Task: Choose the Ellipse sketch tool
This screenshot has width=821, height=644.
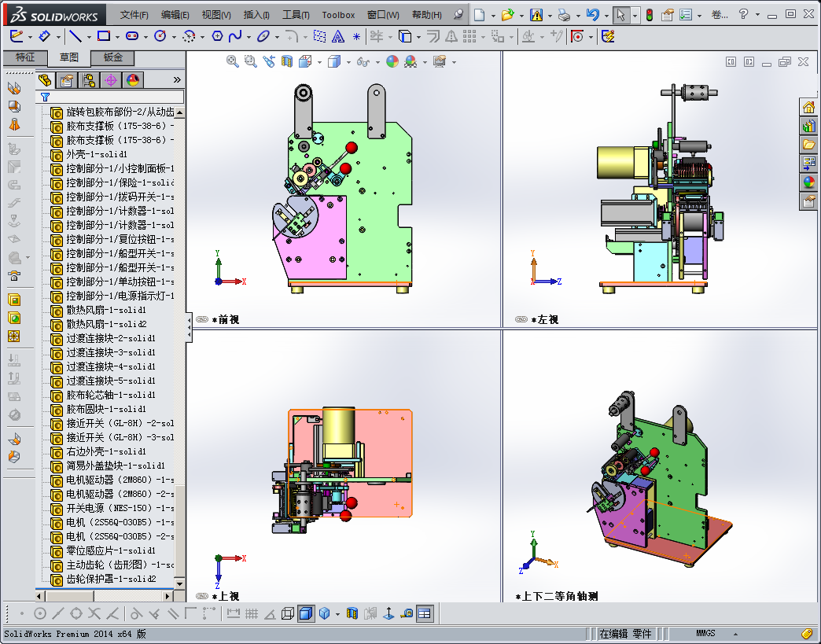Action: [x=263, y=36]
